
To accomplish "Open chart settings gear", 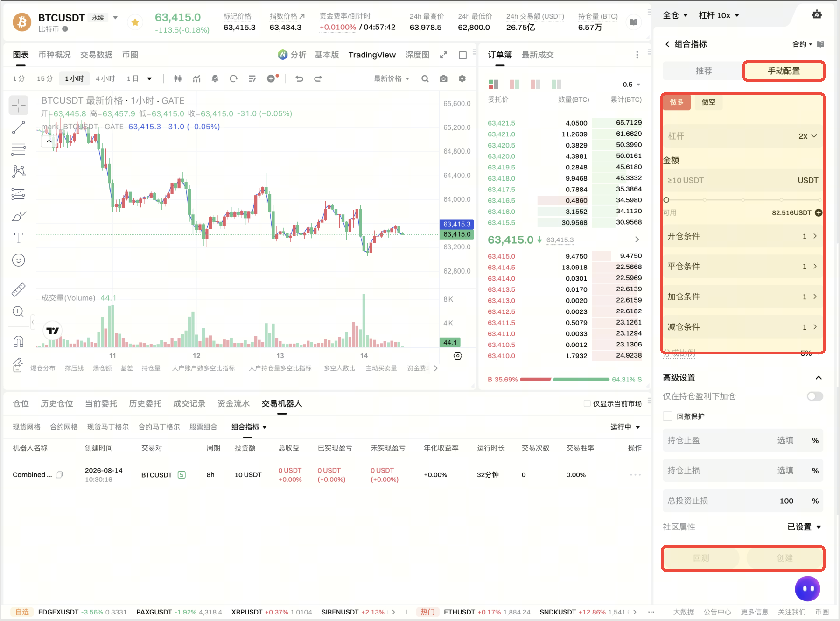I will click(462, 78).
